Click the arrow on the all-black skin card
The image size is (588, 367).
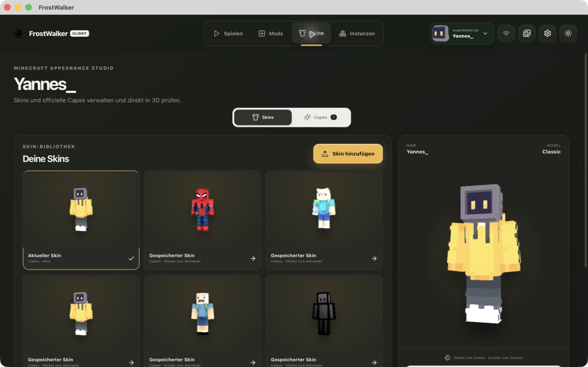[374, 363]
